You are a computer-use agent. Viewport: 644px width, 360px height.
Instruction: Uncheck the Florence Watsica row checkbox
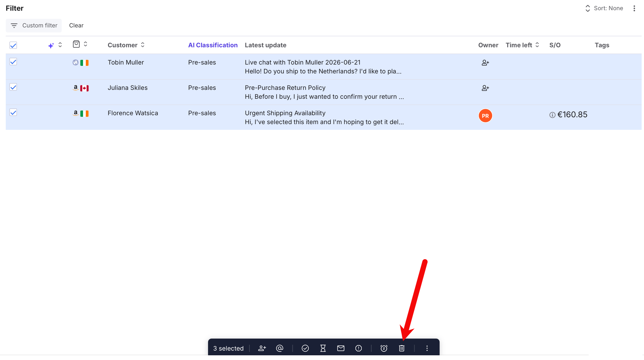[13, 113]
